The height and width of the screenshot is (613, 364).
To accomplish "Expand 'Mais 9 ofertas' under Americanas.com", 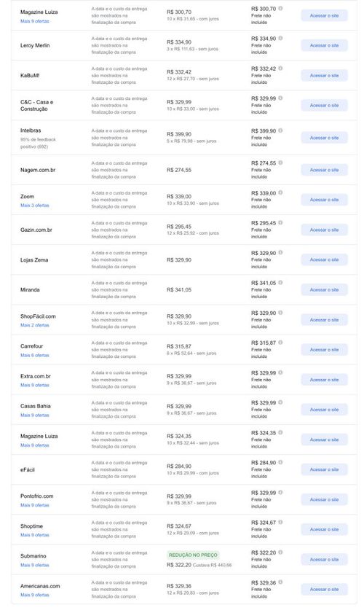I will click(35, 595).
